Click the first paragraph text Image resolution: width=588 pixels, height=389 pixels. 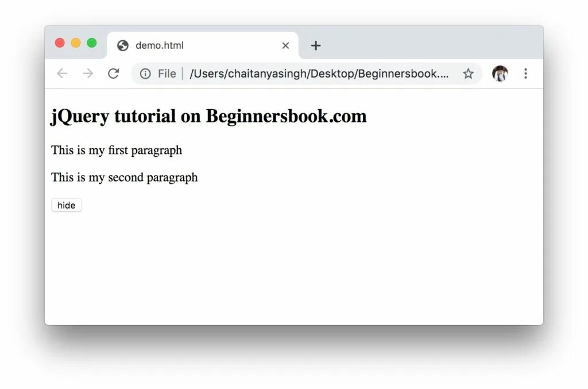click(x=117, y=151)
